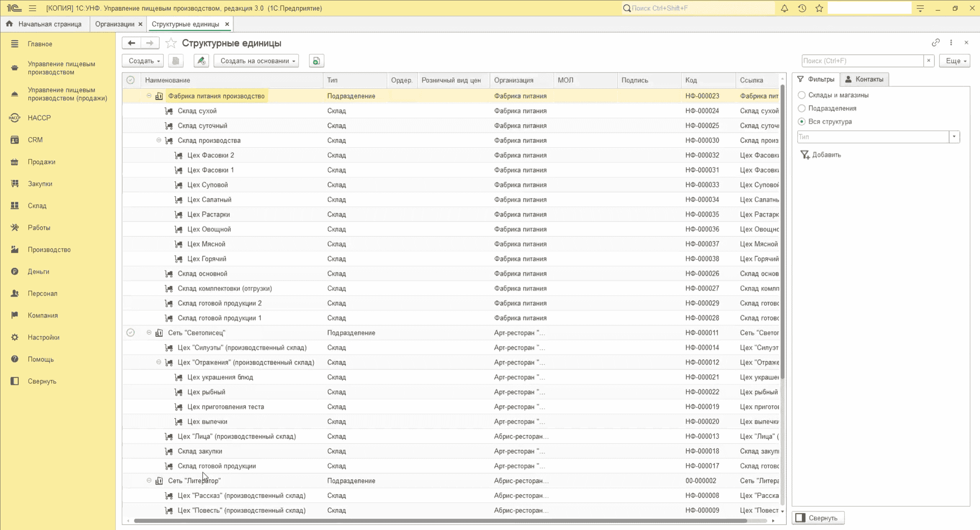Select the Вся структура radio button
Image resolution: width=980 pixels, height=530 pixels.
click(802, 121)
